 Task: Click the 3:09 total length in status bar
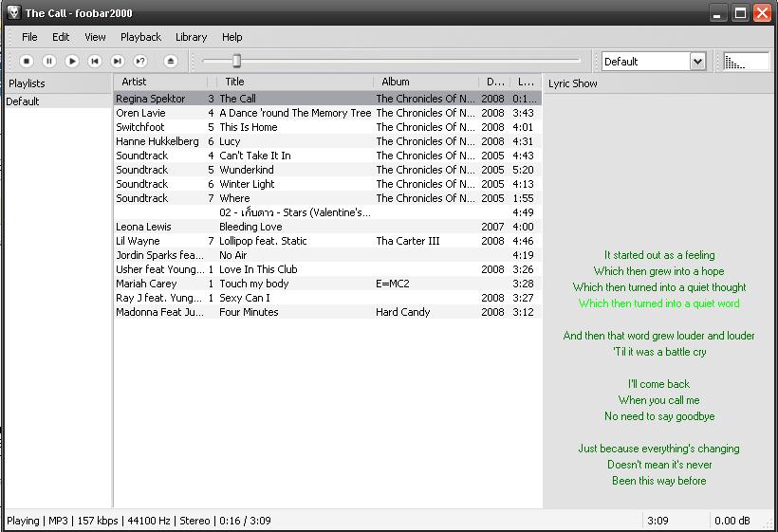(x=658, y=521)
